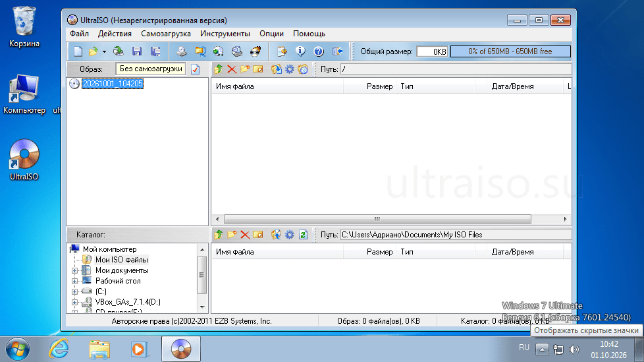
Task: Click New Folder icon in catalog pane toolbar
Action: (232, 235)
